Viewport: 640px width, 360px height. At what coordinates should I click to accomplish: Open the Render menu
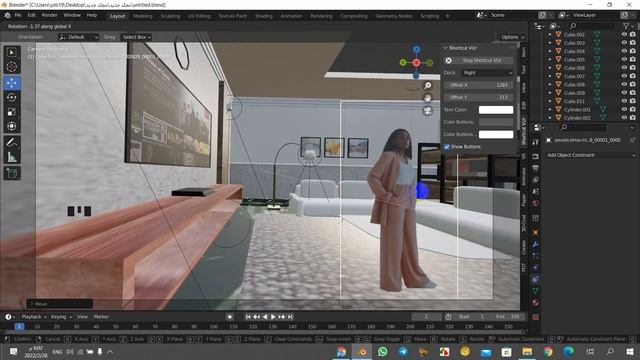[x=49, y=15]
